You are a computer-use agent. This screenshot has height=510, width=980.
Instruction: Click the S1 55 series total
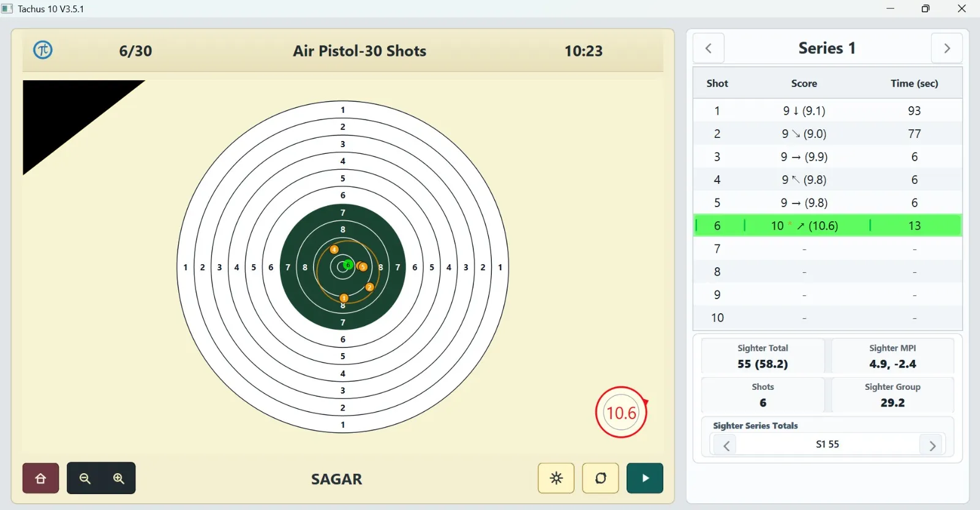tap(827, 444)
